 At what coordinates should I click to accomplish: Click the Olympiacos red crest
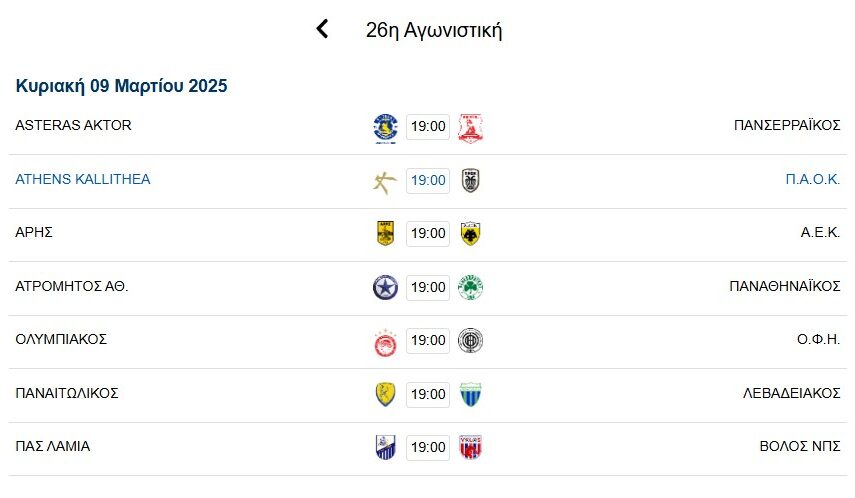[385, 341]
